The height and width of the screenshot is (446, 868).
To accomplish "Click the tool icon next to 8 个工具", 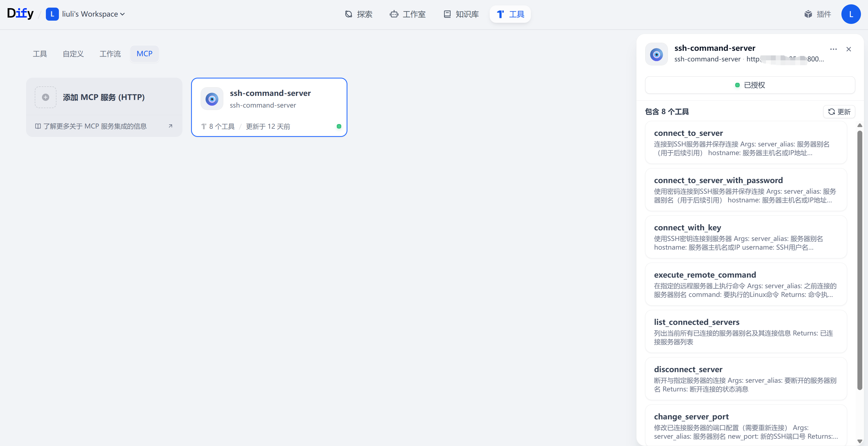I will coord(204,126).
